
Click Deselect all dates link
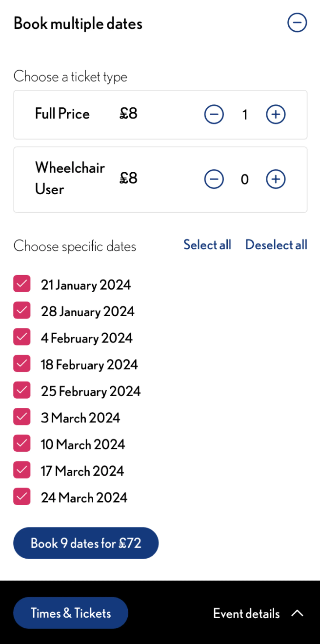point(276,245)
